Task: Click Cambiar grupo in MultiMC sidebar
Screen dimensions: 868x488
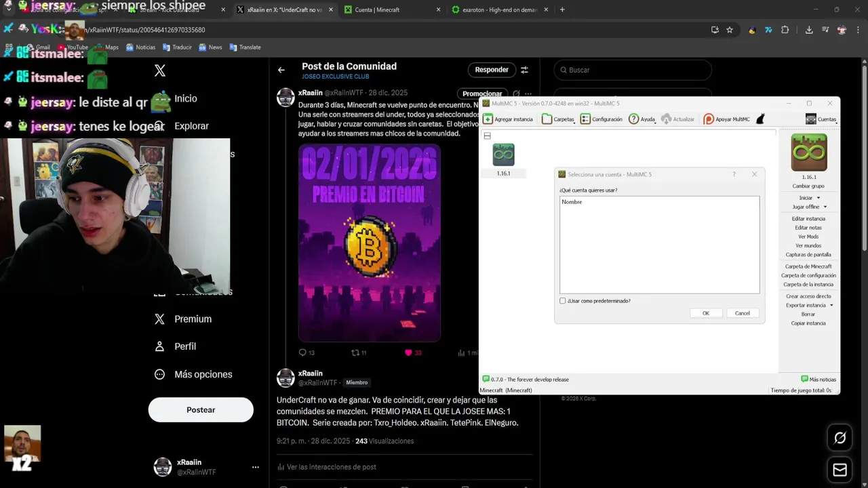Action: [808, 186]
